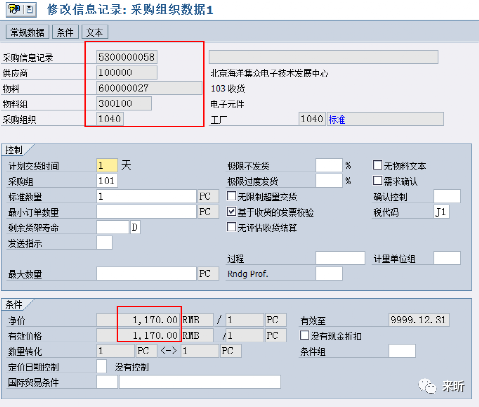The image size is (479, 407).
Task: Click the Rndg Prof. input field
Action: [329, 274]
